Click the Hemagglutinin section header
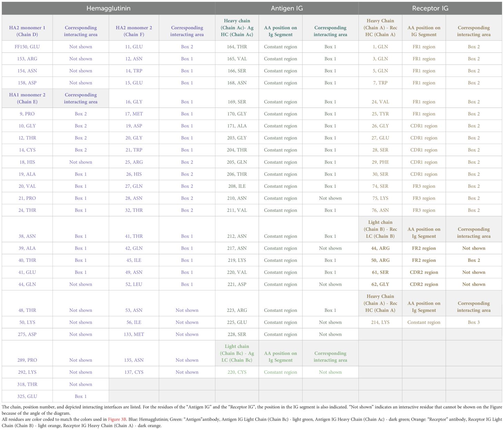This screenshot has height=430, width=504. coord(108,8)
